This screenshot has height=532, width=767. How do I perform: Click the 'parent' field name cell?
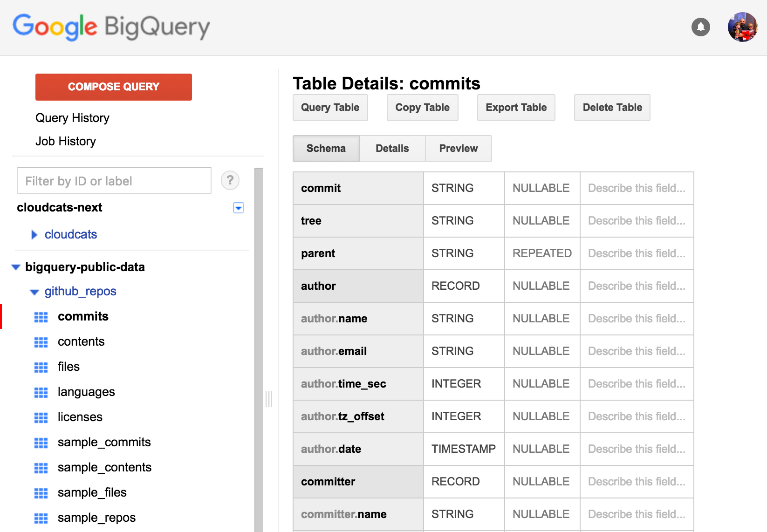pos(358,253)
